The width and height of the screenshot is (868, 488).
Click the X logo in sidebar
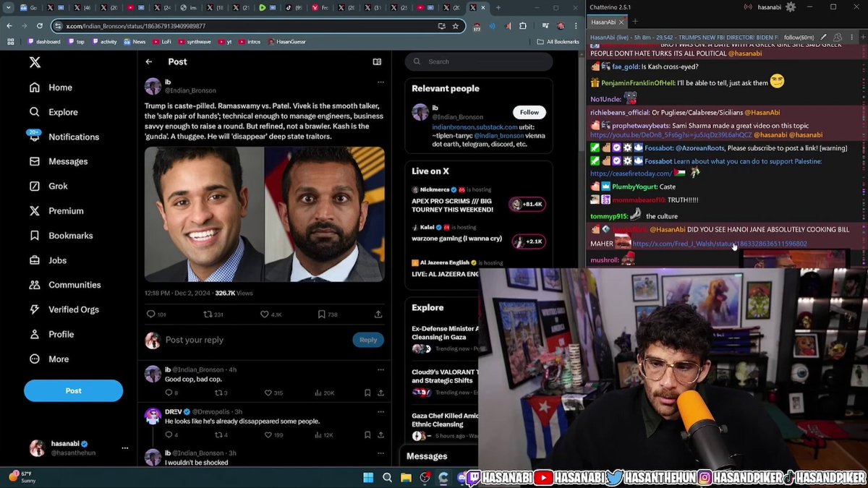[x=35, y=62]
